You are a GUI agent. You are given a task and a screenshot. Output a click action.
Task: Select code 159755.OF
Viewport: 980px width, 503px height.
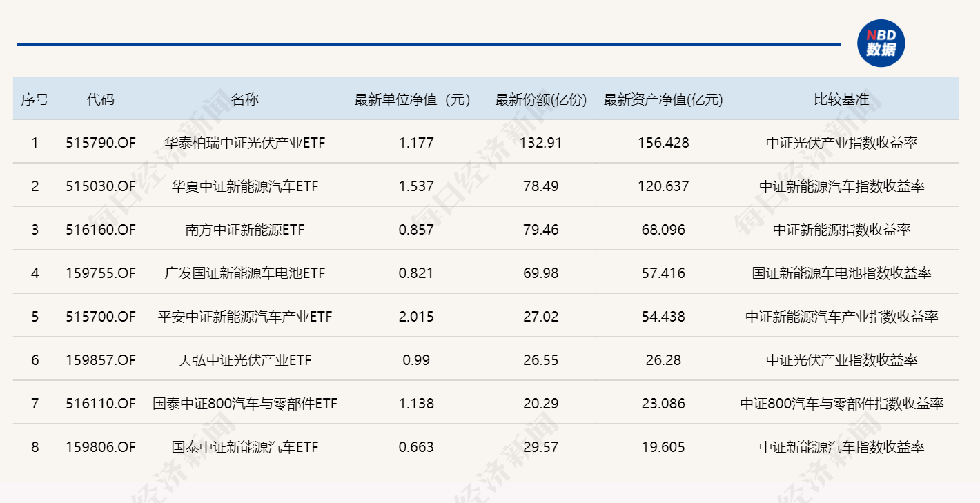pyautogui.click(x=101, y=273)
